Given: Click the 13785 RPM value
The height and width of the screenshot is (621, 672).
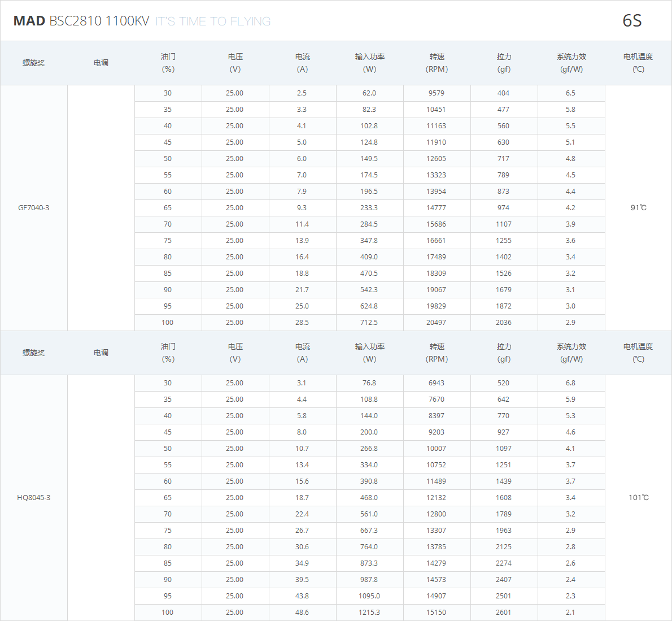Looking at the screenshot, I should 437,547.
